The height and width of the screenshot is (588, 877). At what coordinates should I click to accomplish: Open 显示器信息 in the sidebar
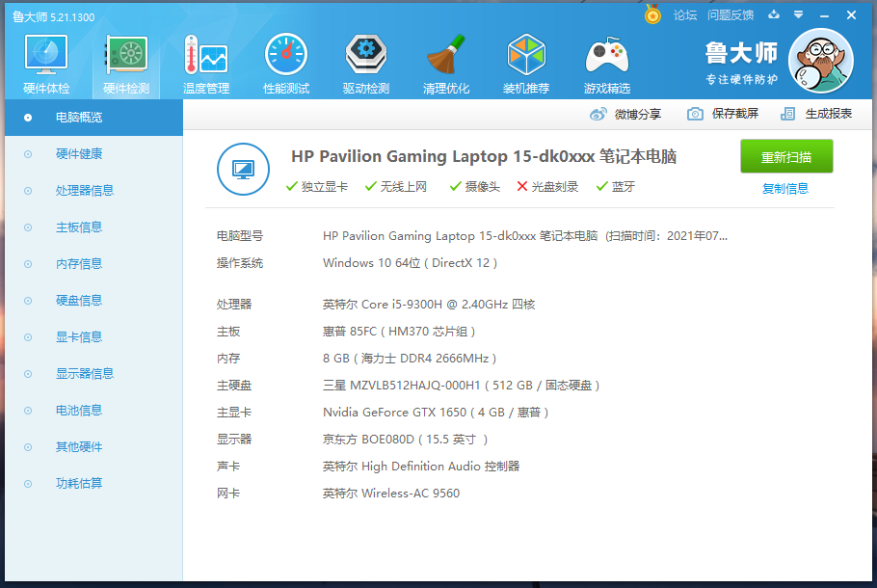click(x=94, y=374)
